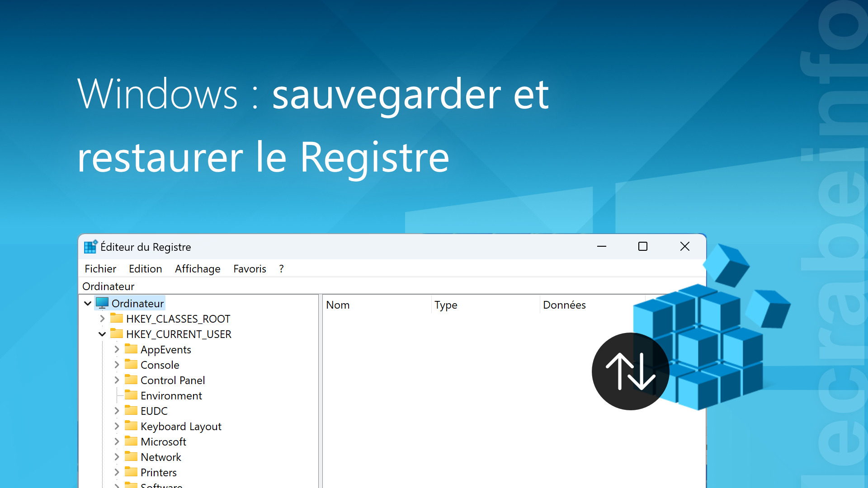Click the Environment folder icon
The image size is (868, 488).
[131, 395]
